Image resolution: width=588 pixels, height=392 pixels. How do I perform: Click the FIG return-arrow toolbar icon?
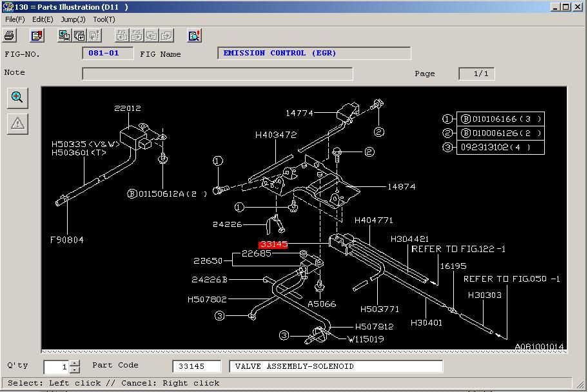pos(79,35)
